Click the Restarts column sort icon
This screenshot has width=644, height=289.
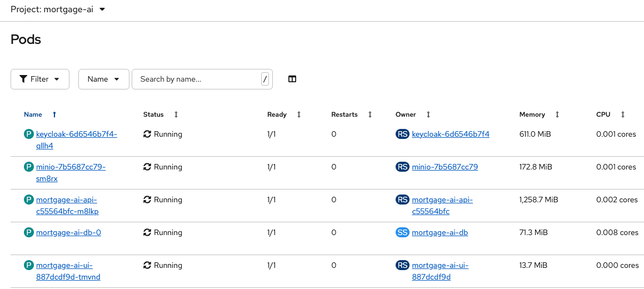(x=370, y=114)
